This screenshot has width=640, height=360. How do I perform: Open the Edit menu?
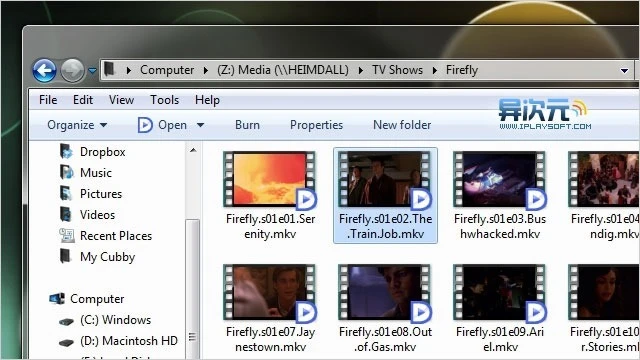click(83, 100)
